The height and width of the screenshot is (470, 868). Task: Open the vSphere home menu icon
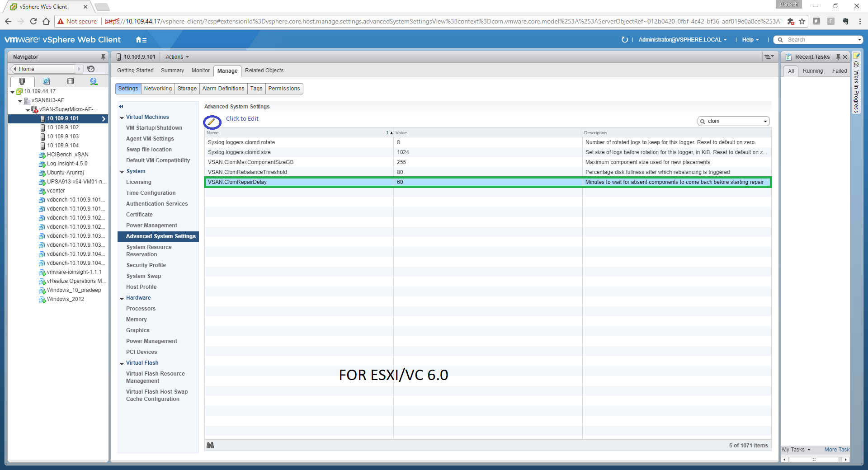[x=141, y=40]
